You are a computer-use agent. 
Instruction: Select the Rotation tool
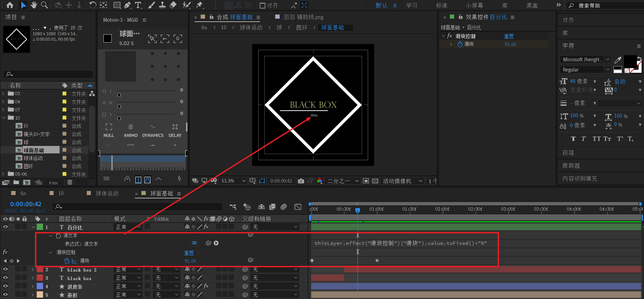pyautogui.click(x=93, y=5)
